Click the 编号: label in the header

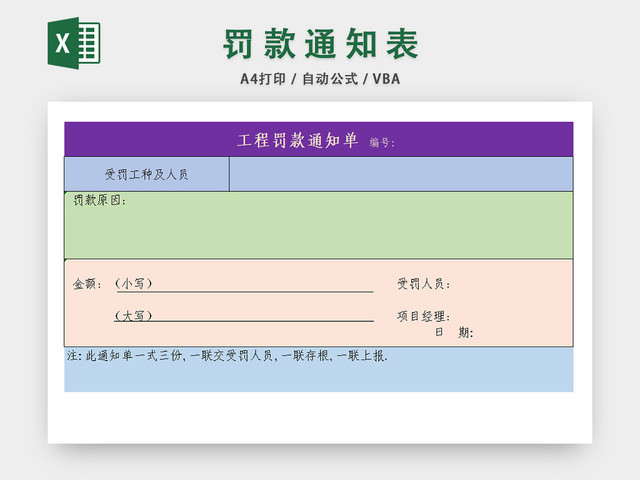[x=382, y=142]
